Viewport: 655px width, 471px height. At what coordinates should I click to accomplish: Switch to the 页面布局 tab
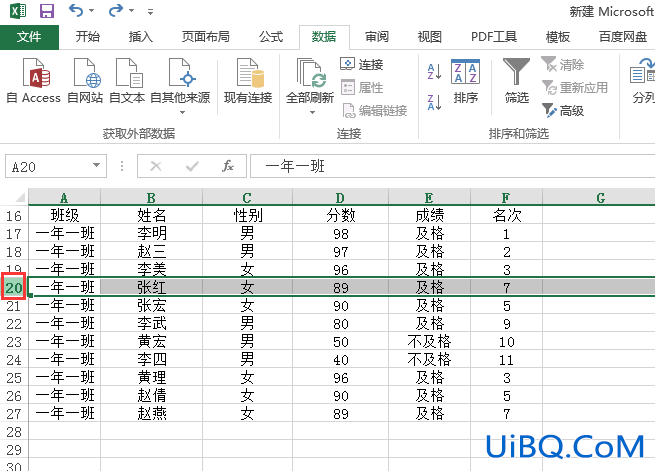click(x=206, y=37)
